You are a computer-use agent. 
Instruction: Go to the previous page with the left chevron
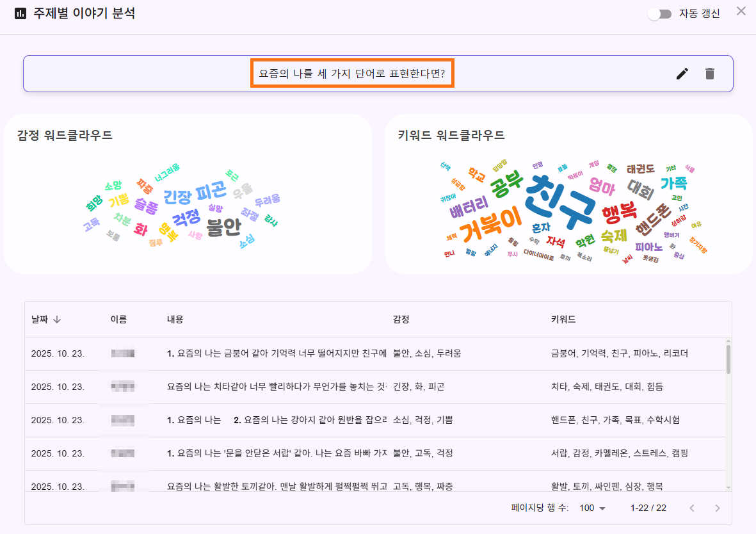point(692,508)
